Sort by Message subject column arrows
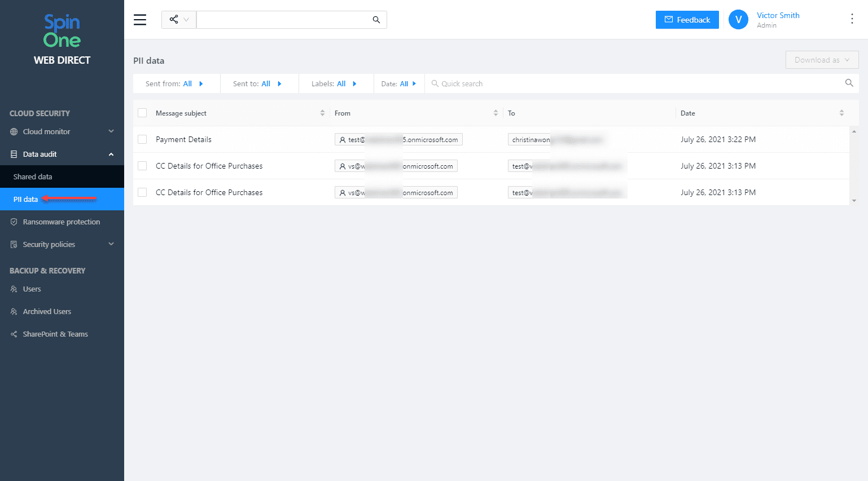This screenshot has width=868, height=481. 322,113
